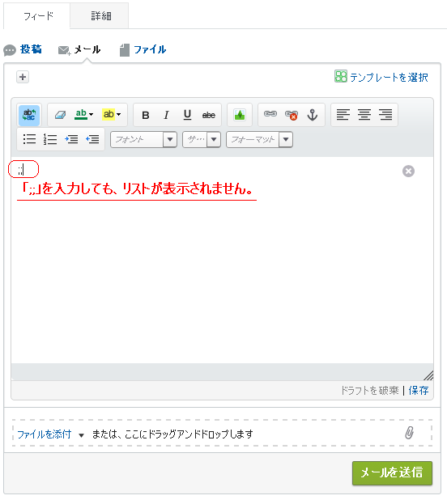Screen dimensions: 447x504
Task: Open the text color dropdown arrow
Action: 91,114
